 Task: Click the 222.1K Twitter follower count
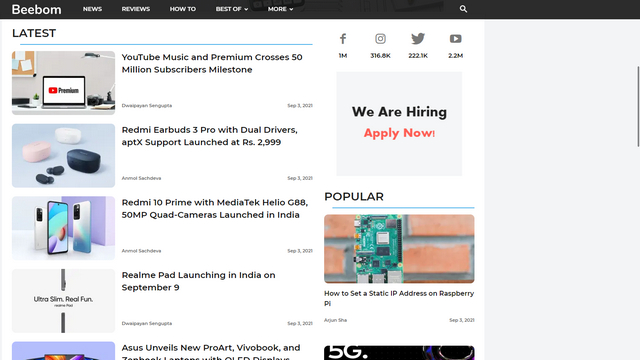point(418,56)
